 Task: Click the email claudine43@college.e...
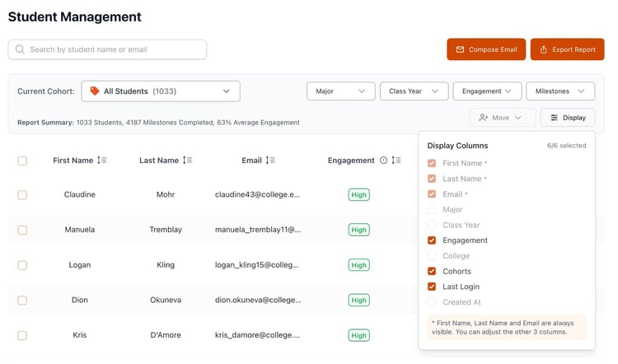click(x=257, y=194)
